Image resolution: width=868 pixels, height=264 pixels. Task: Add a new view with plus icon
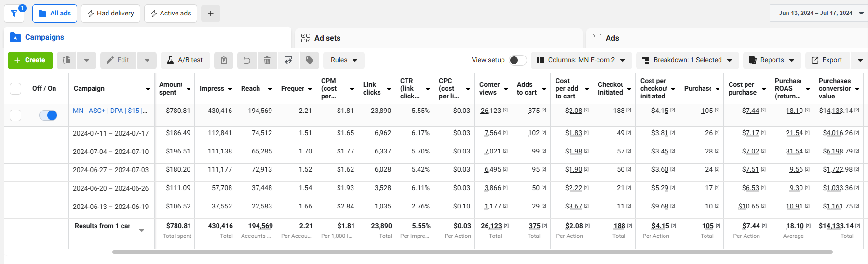211,14
